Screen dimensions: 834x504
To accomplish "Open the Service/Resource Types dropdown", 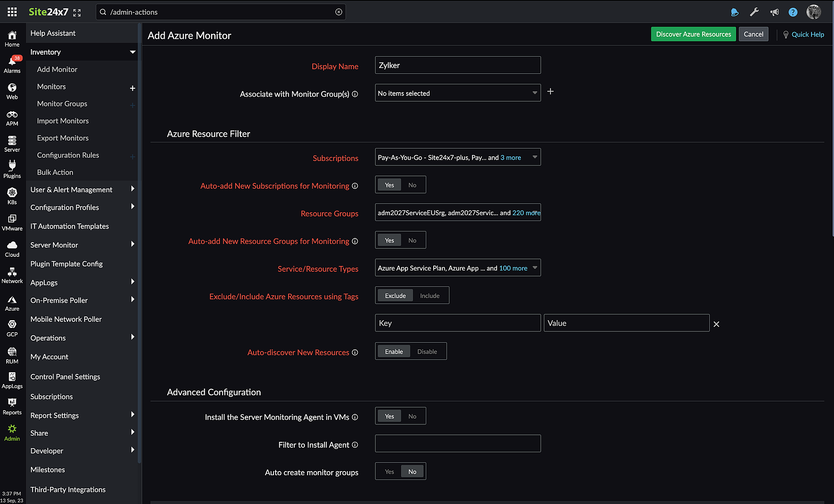I will [458, 268].
